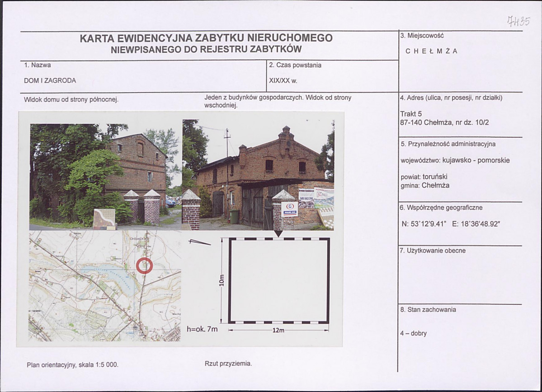Click the value "DOM I ZAGRODA"
The width and height of the screenshot is (542, 392).
50,80
